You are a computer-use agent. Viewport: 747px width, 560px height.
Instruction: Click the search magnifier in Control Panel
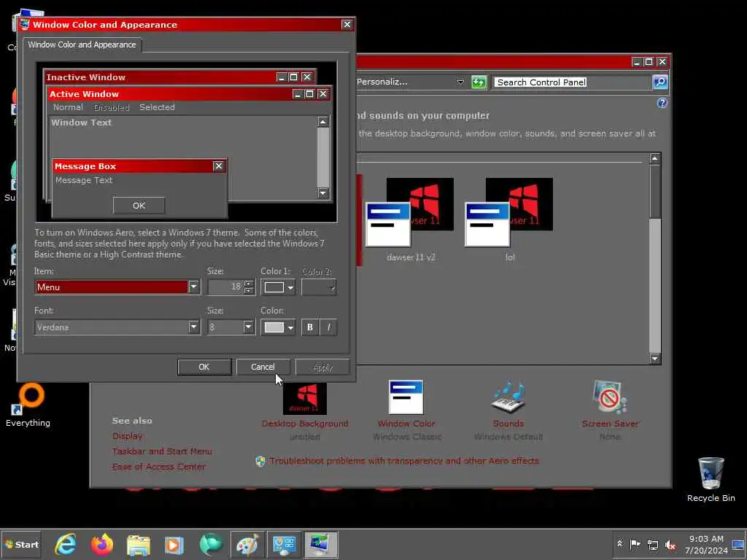659,82
